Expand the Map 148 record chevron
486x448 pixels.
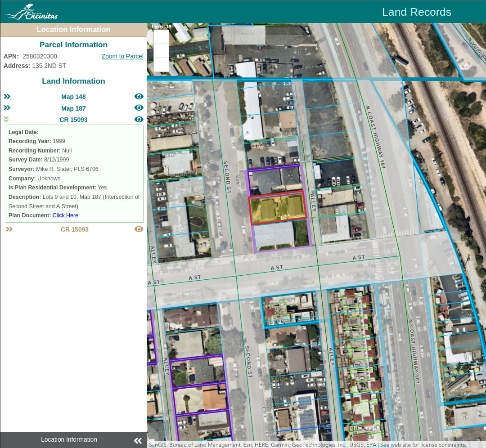[x=7, y=96]
